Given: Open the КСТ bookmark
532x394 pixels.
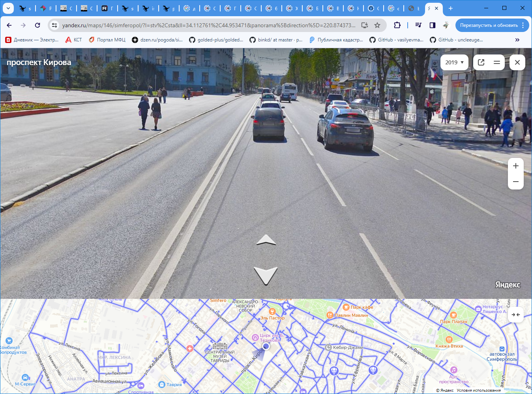Looking at the screenshot, I should (x=74, y=40).
